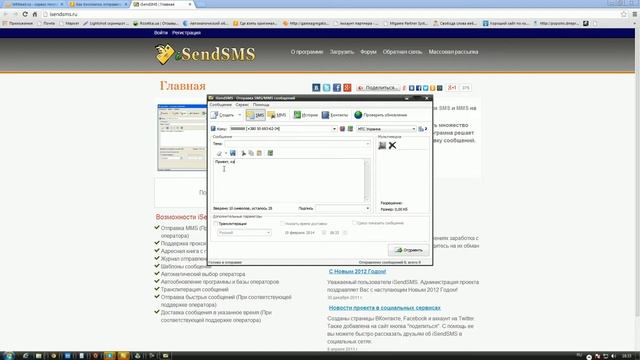The height and width of the screenshot is (360, 640).
Task: Click the browser reload button
Action: click(25, 14)
